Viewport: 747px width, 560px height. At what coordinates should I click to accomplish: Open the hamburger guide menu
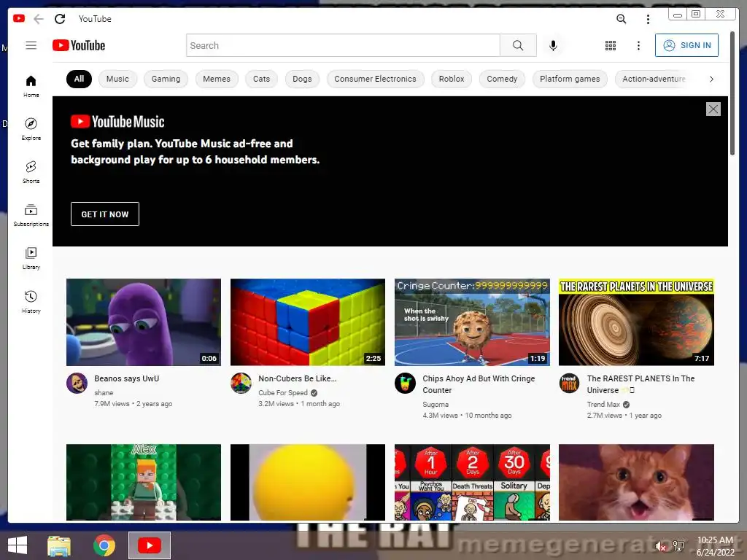coord(31,45)
